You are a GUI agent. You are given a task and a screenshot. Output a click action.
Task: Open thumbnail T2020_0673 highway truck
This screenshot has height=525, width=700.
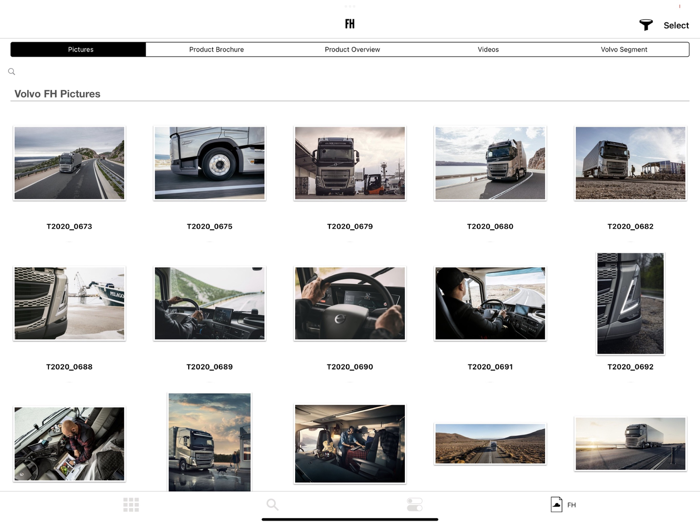click(x=69, y=163)
